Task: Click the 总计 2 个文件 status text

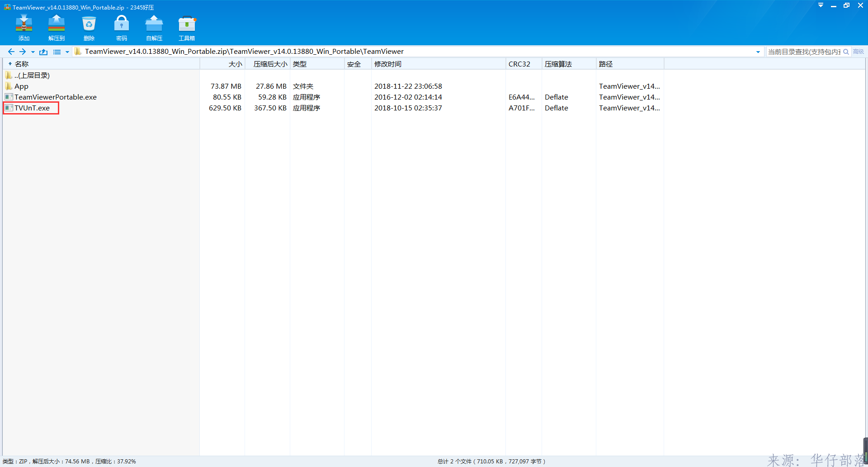Action: pyautogui.click(x=491, y=461)
